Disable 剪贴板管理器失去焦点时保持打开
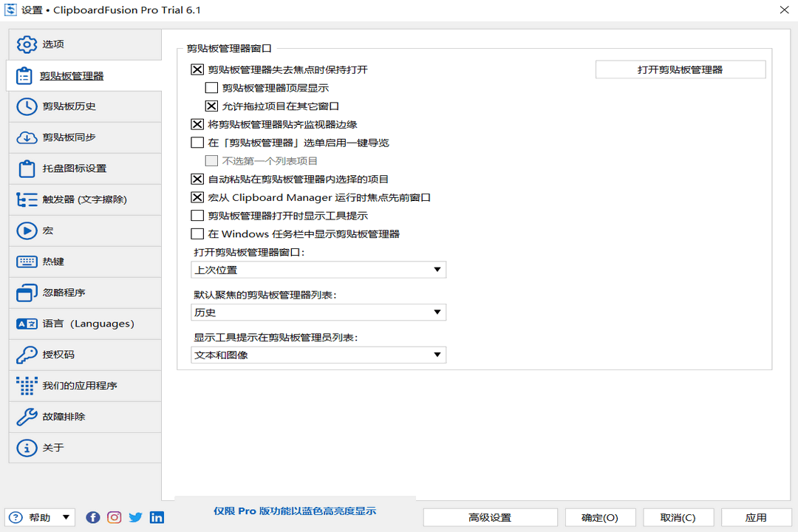This screenshot has height=532, width=798. tap(197, 69)
